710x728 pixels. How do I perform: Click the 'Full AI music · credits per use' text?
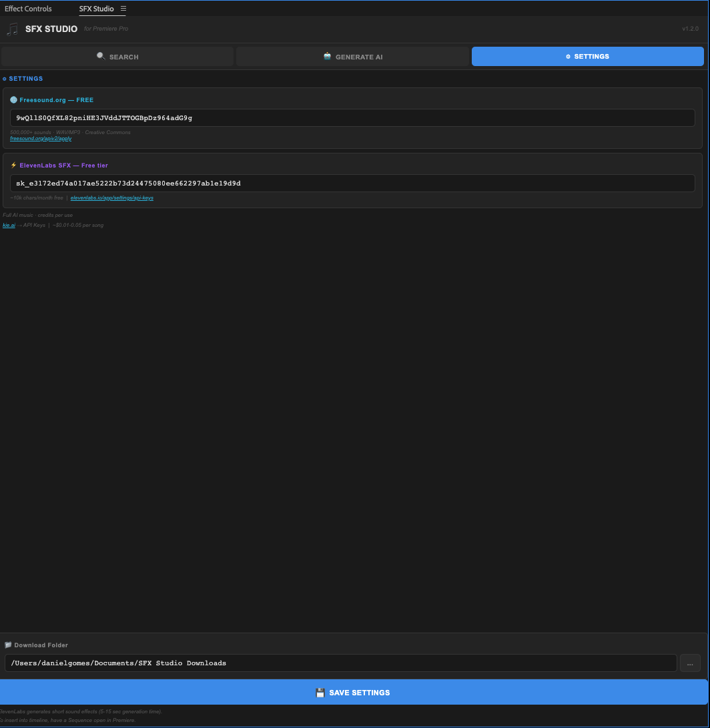(x=37, y=215)
